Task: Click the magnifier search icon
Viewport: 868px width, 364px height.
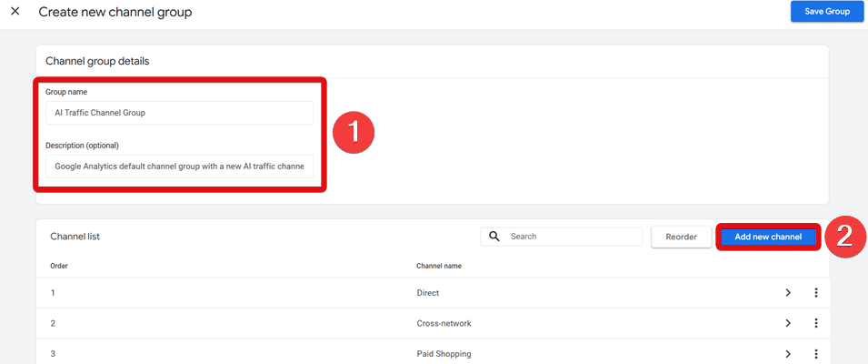Action: (x=494, y=237)
